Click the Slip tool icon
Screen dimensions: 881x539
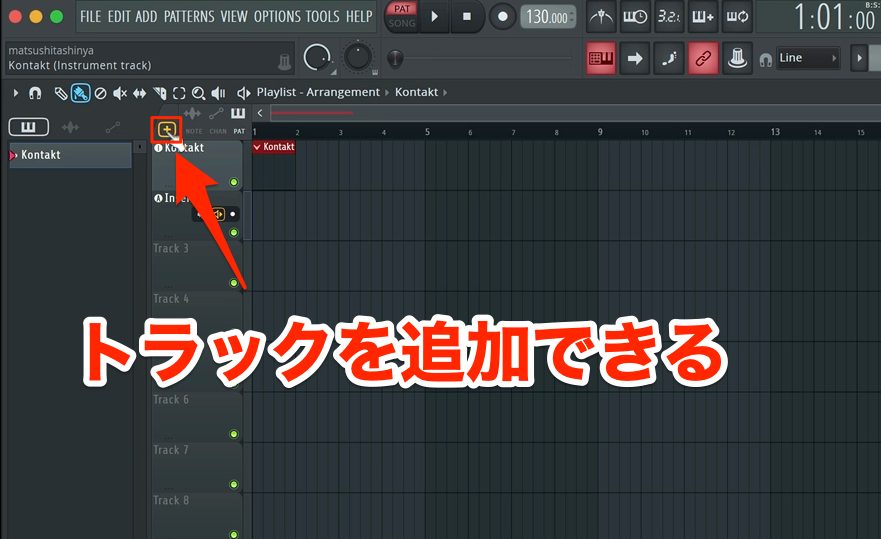(x=139, y=93)
